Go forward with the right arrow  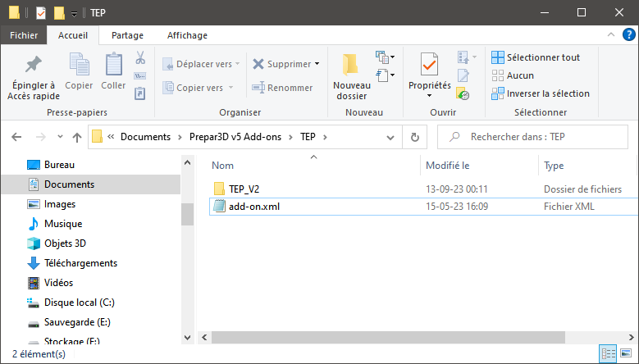coord(41,137)
